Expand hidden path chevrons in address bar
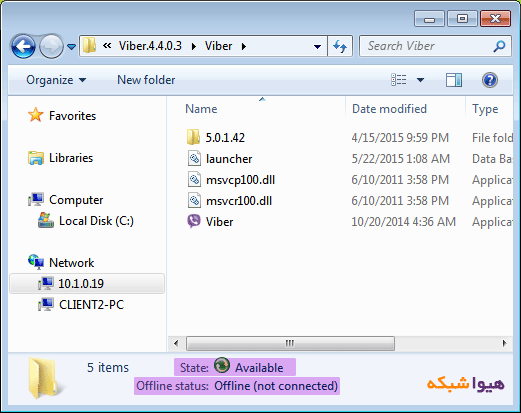The width and height of the screenshot is (521, 413). (x=107, y=46)
